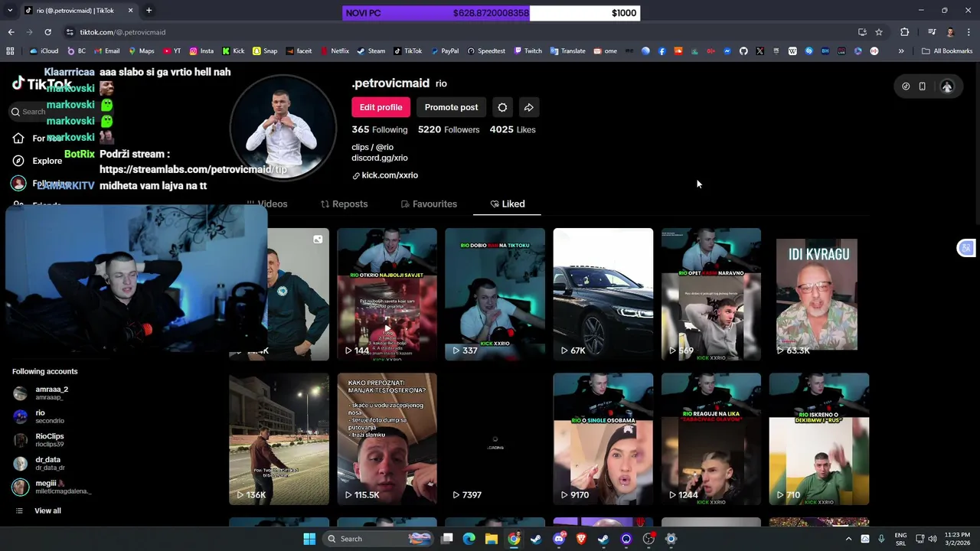Screen dimensions: 980x551
Task: Open the PayPal bookmark
Action: (444, 51)
